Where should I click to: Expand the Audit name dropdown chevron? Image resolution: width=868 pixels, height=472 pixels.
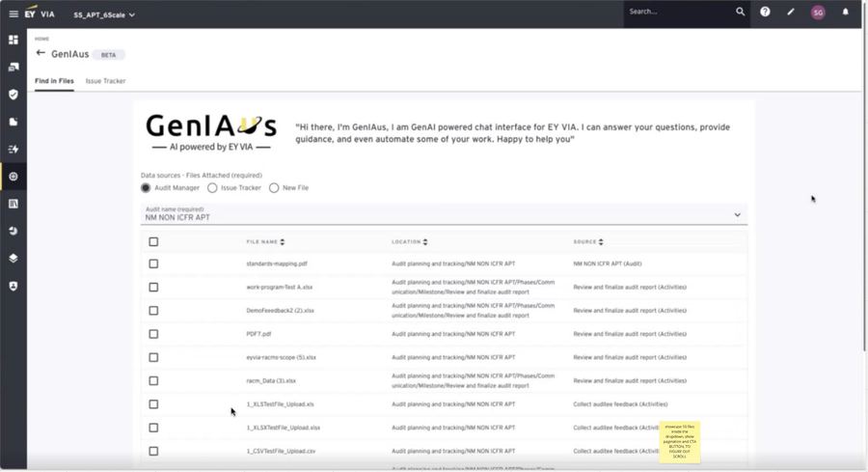[738, 215]
